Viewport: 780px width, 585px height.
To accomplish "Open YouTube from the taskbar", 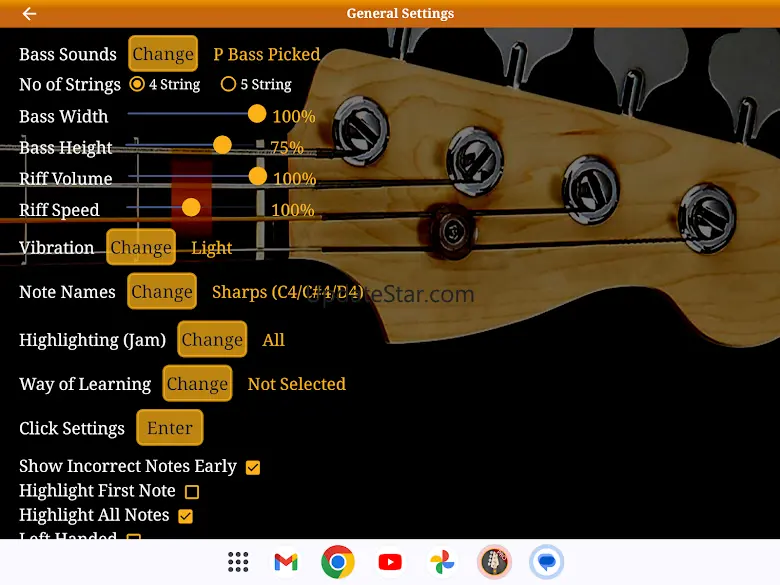I will pyautogui.click(x=390, y=562).
